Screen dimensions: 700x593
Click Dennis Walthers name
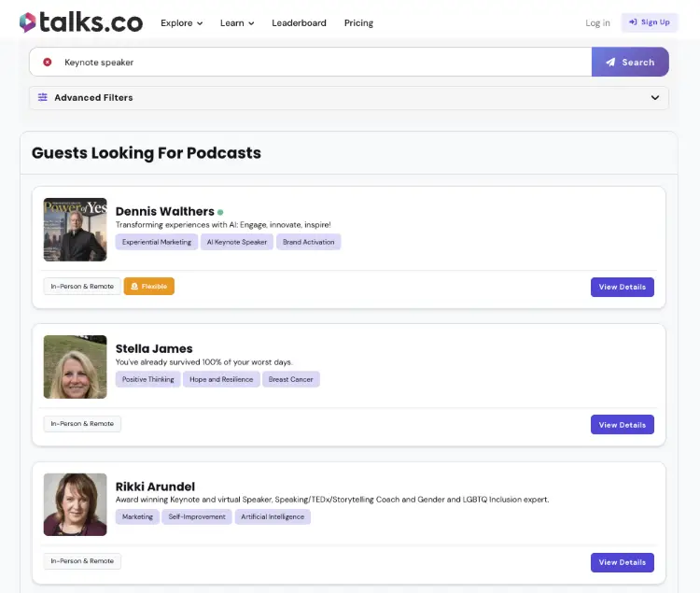[164, 211]
